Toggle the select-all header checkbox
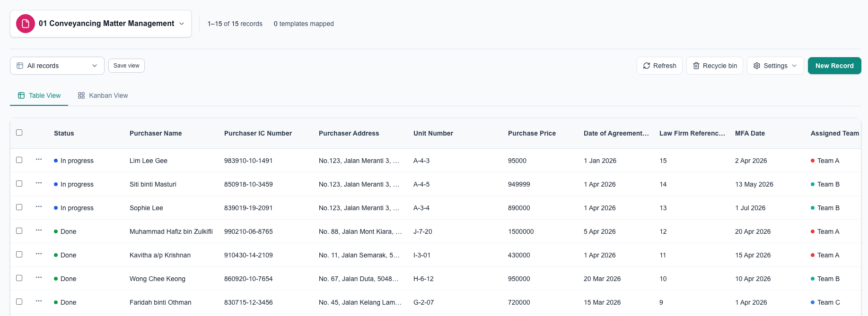This screenshot has width=868, height=316. click(x=19, y=132)
